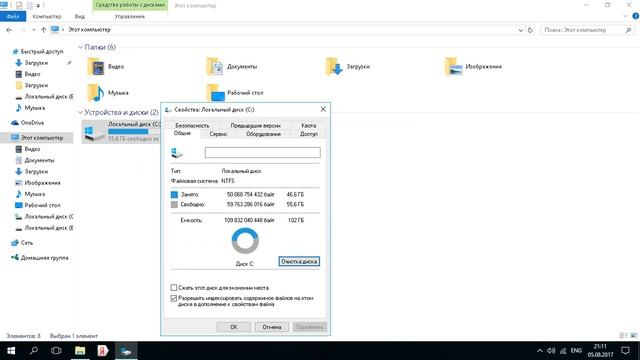Open Explorer help question mark icon
Screen dimensions: 640x360
(x=636, y=16)
